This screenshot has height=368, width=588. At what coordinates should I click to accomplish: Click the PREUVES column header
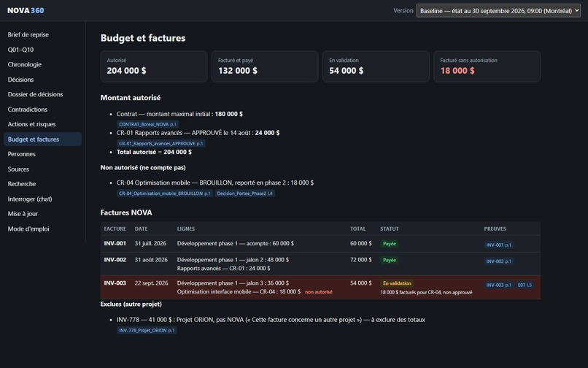pos(495,229)
